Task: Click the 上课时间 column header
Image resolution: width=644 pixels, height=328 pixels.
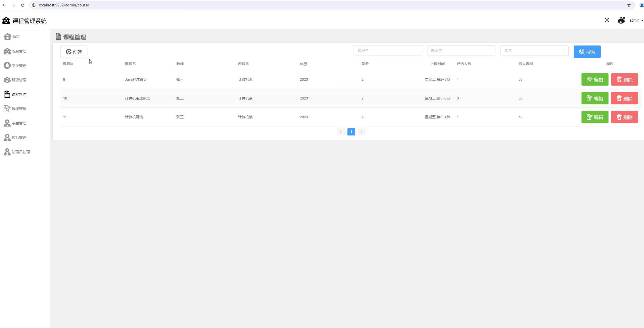Action: 437,64
